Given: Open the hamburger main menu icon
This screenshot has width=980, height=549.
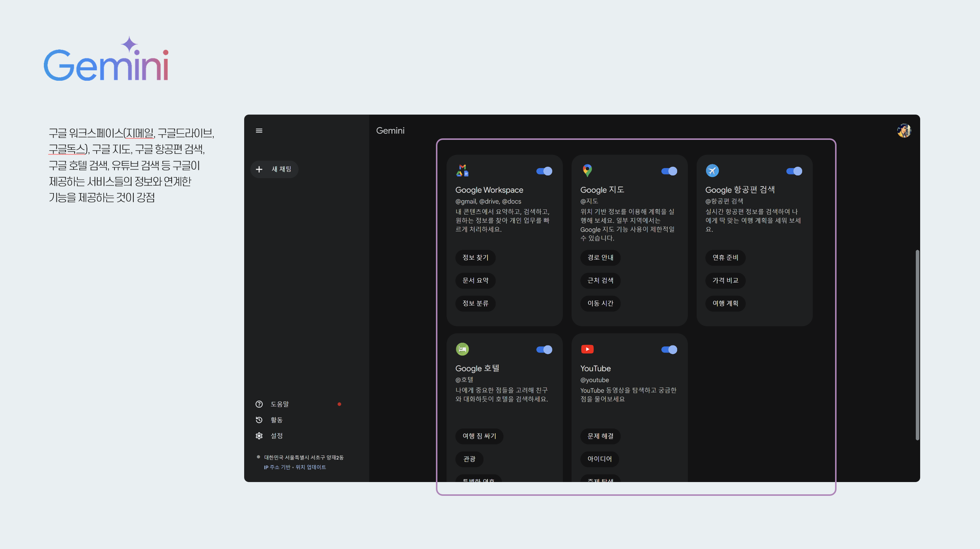Looking at the screenshot, I should 259,131.
